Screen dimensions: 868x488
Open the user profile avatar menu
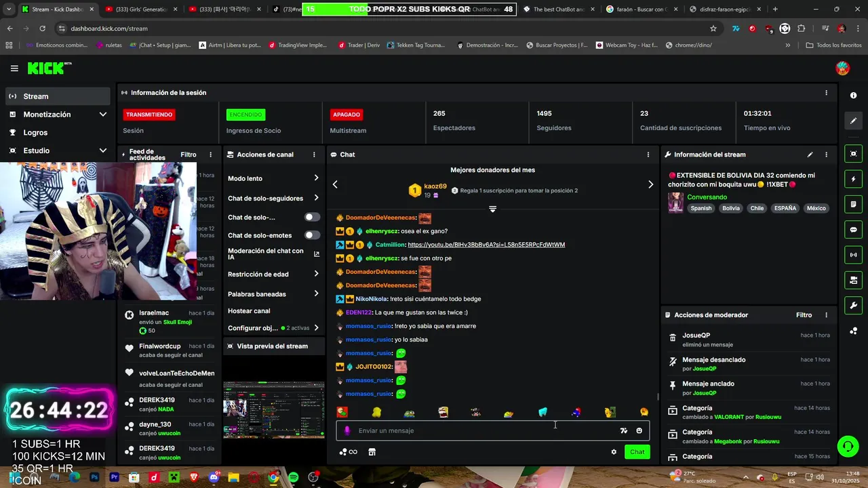coord(842,68)
